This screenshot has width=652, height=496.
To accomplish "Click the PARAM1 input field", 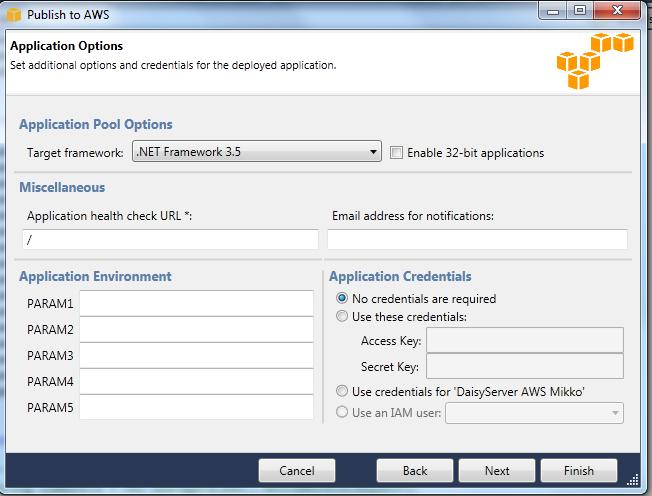I will (x=196, y=304).
